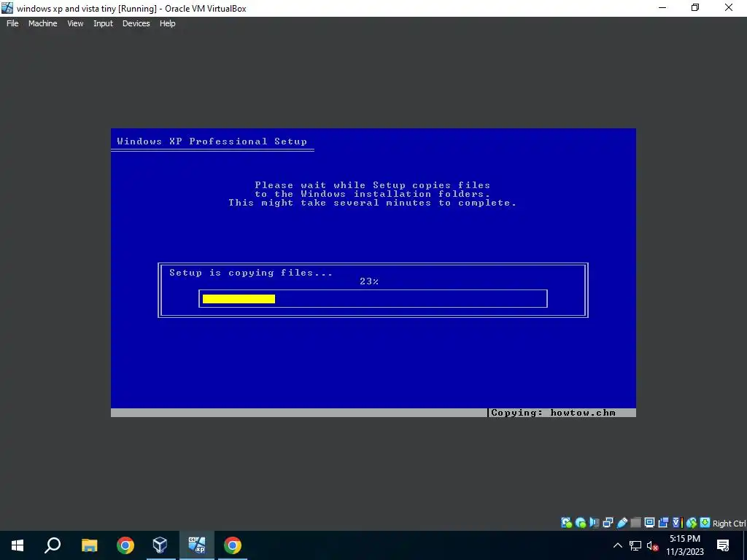The width and height of the screenshot is (747, 560).
Task: Click the network adapters indicator icon
Action: coord(608,523)
